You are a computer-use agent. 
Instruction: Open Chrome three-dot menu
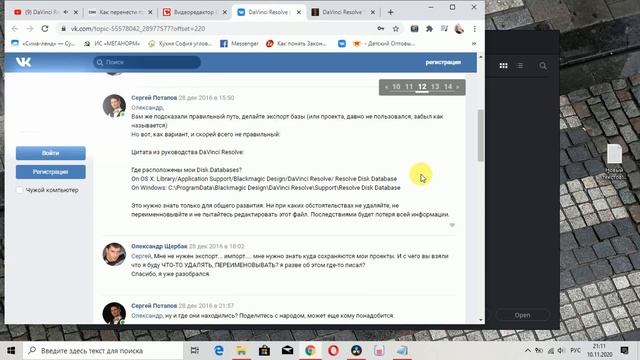coord(474,29)
